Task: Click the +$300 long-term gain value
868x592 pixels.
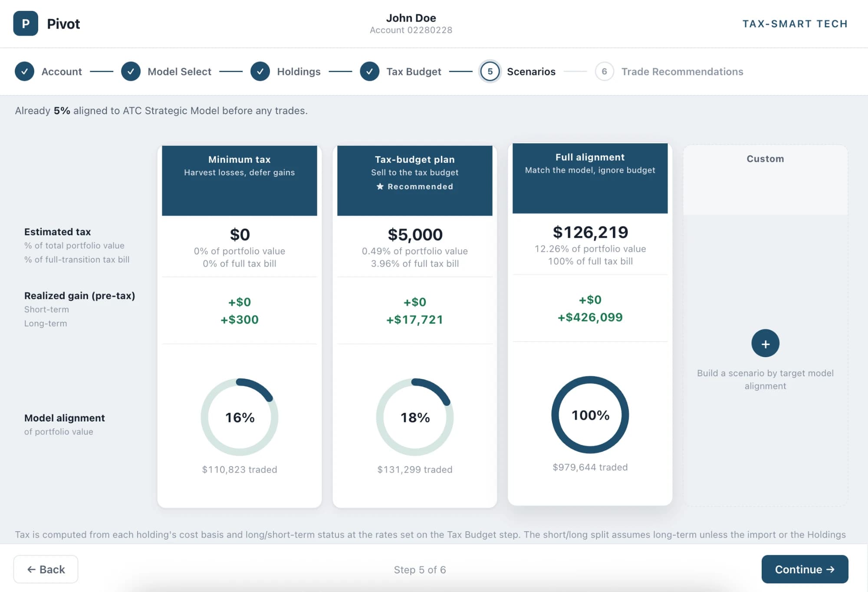Action: [240, 320]
